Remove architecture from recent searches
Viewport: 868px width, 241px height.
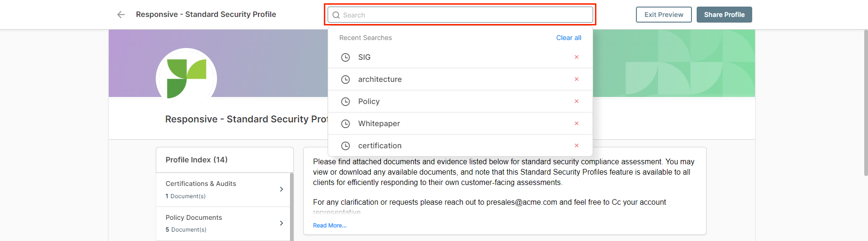[577, 79]
